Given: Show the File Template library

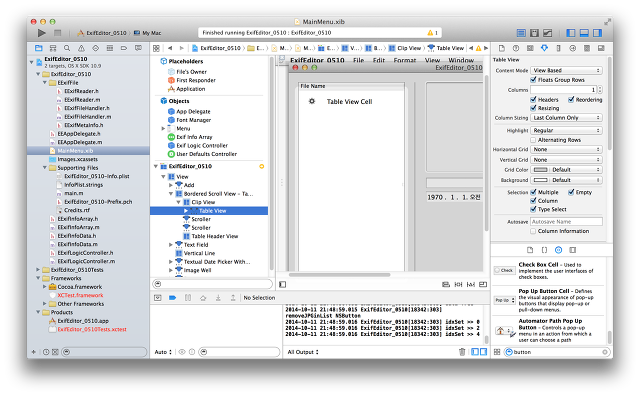Looking at the screenshot, I should click(x=530, y=250).
